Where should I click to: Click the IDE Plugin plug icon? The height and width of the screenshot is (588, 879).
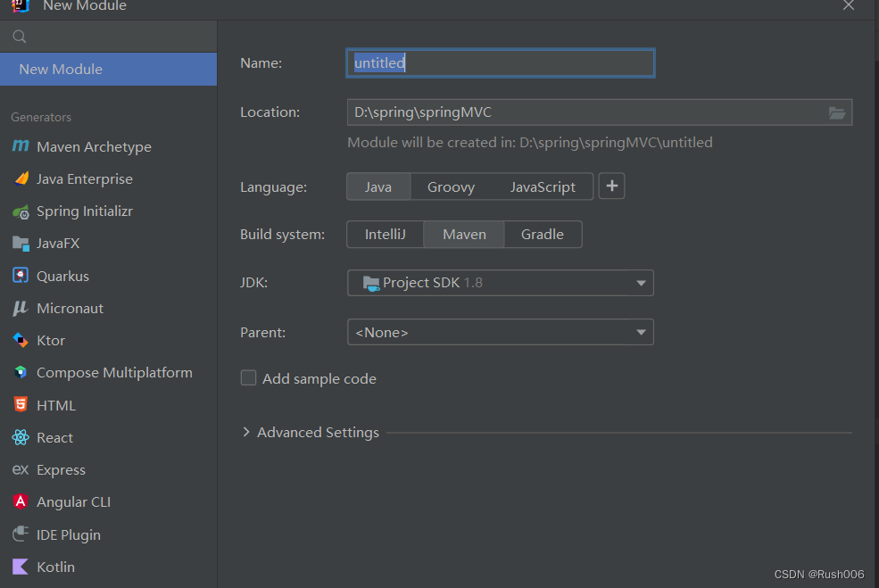21,534
